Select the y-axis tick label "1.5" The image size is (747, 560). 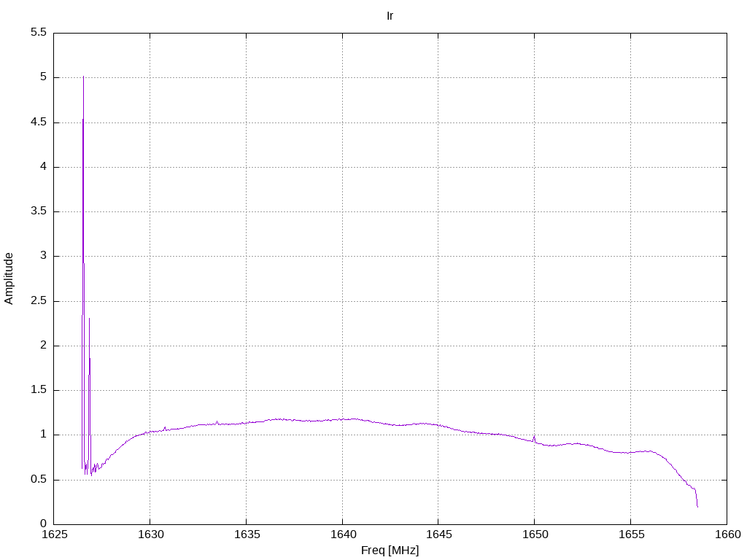coord(39,389)
